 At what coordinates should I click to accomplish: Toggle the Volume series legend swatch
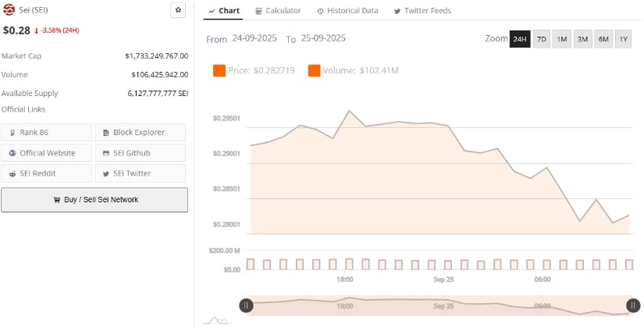tap(315, 71)
